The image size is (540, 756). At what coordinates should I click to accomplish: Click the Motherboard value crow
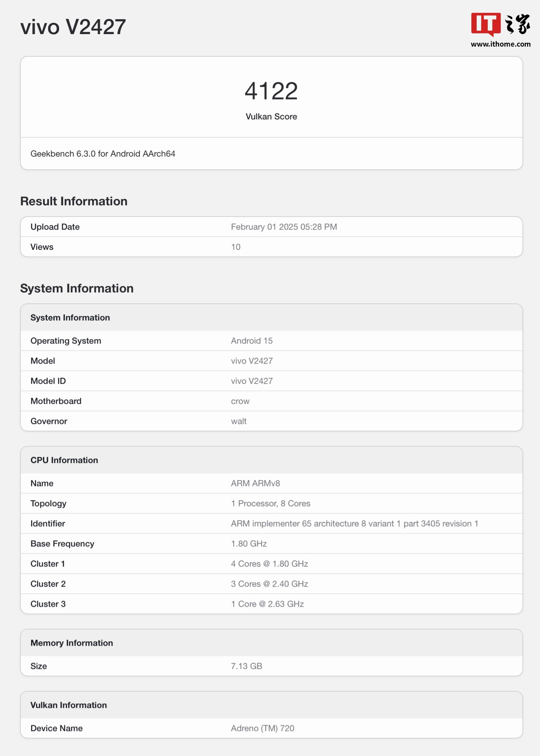click(240, 401)
